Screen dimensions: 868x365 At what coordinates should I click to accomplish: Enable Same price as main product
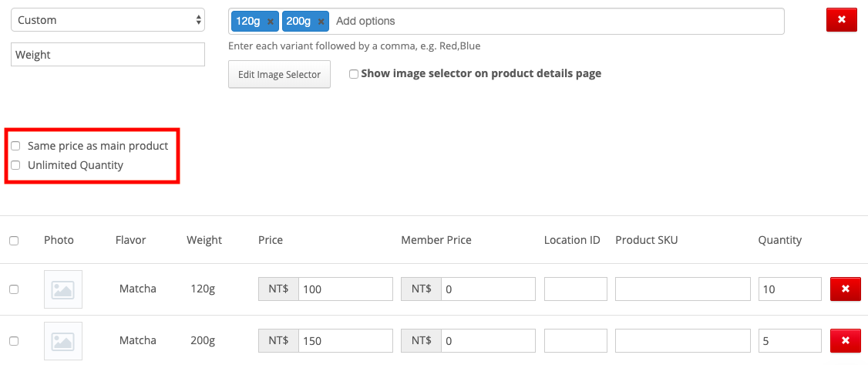pos(15,146)
